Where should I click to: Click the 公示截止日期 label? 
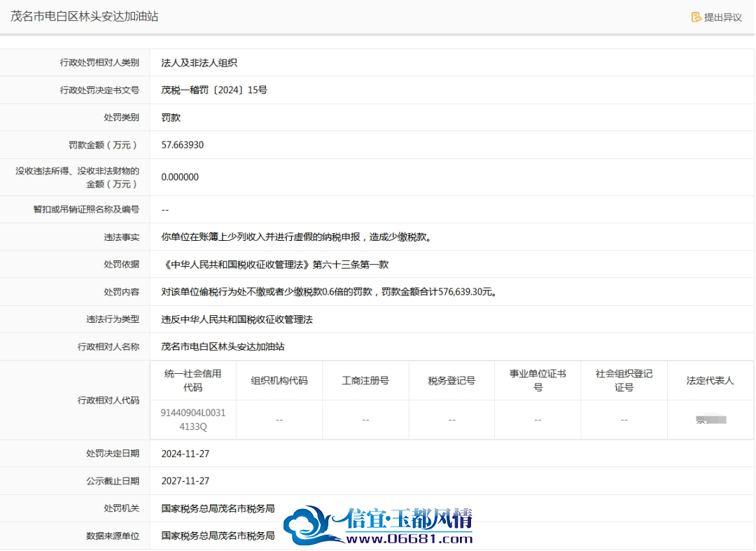(x=113, y=481)
